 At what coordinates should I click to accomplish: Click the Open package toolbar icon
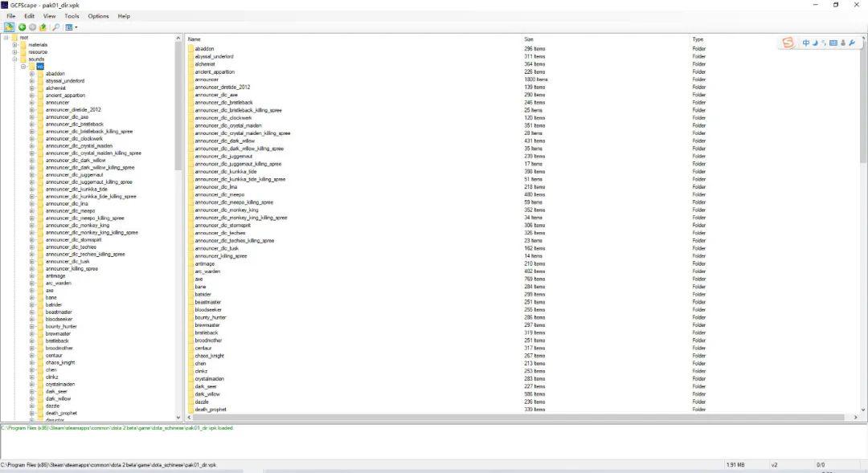click(x=9, y=27)
